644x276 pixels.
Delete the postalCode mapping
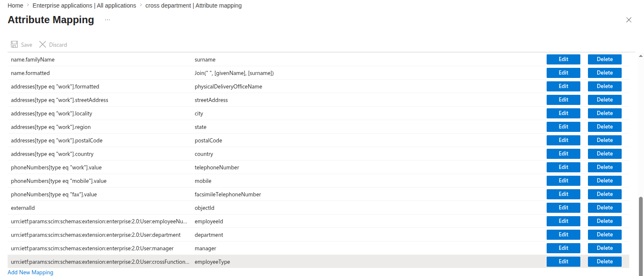605,140
